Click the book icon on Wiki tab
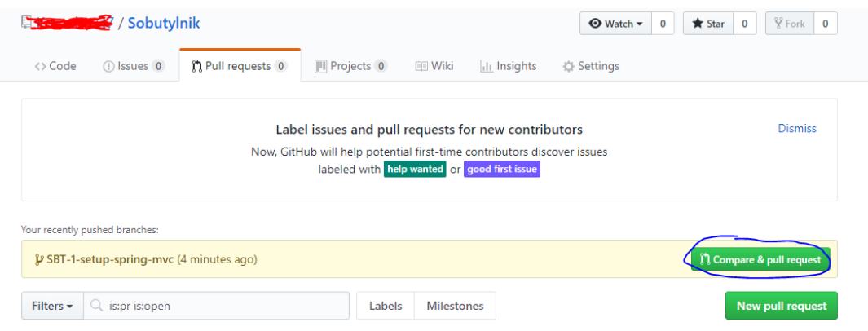The height and width of the screenshot is (331, 868). (x=422, y=66)
